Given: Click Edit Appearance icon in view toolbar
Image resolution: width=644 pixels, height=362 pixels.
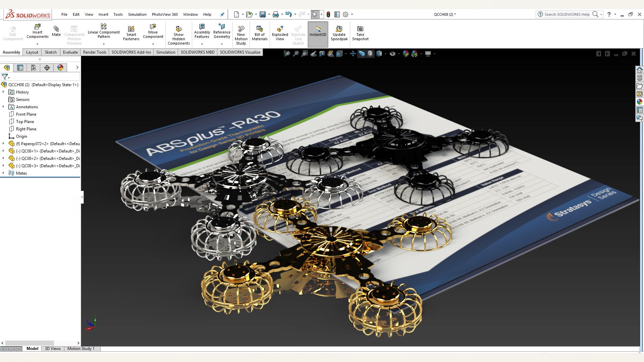Looking at the screenshot, I should point(406,54).
